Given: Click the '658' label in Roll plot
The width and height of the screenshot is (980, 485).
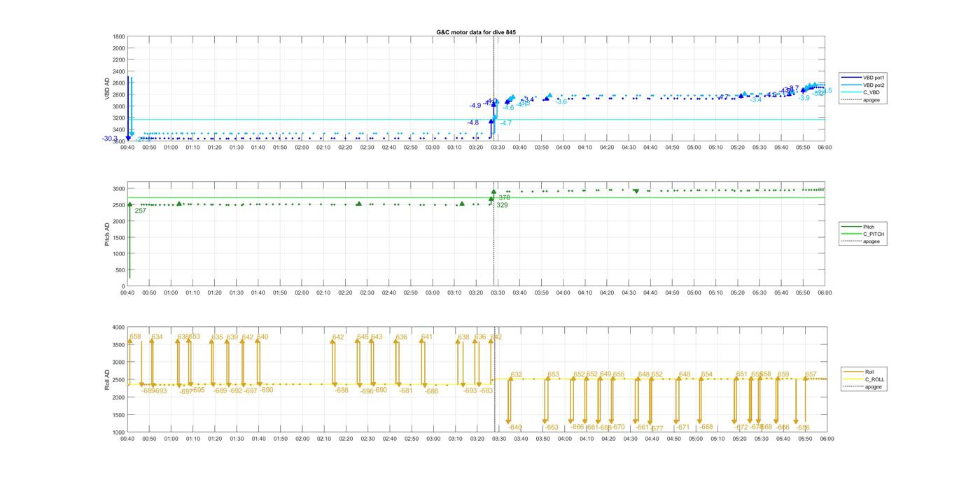Looking at the screenshot, I should pyautogui.click(x=135, y=337).
